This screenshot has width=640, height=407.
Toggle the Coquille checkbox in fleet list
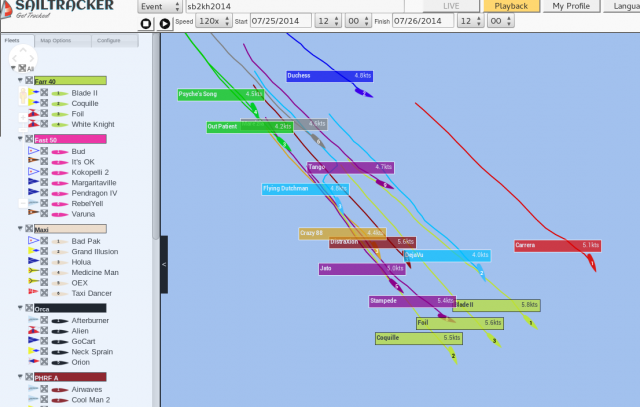click(x=44, y=103)
